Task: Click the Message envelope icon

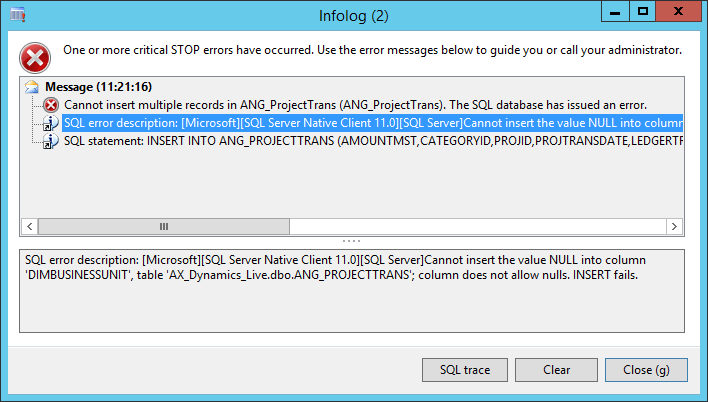Action: pos(32,86)
